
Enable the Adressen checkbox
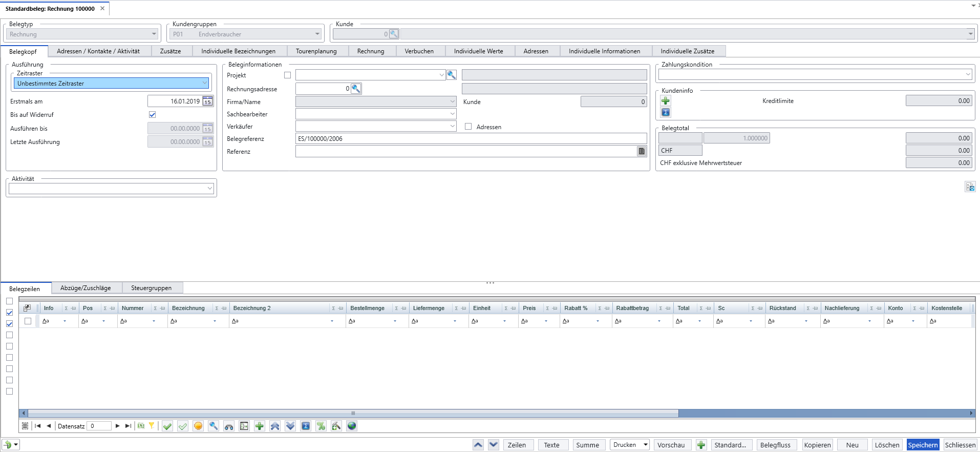[x=468, y=127]
